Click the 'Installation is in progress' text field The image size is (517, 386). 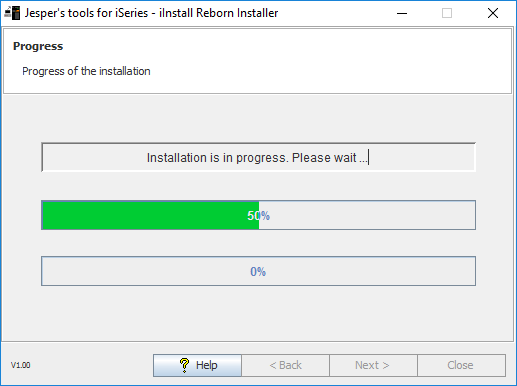click(258, 157)
